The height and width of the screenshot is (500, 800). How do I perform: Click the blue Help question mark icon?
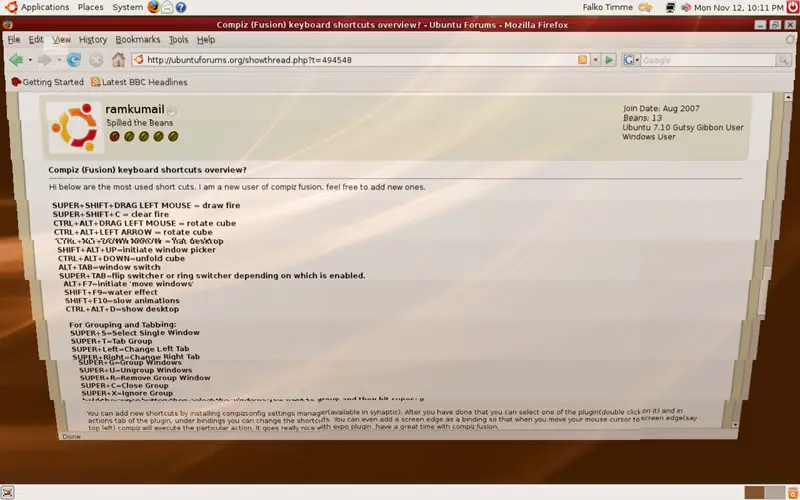(181, 7)
